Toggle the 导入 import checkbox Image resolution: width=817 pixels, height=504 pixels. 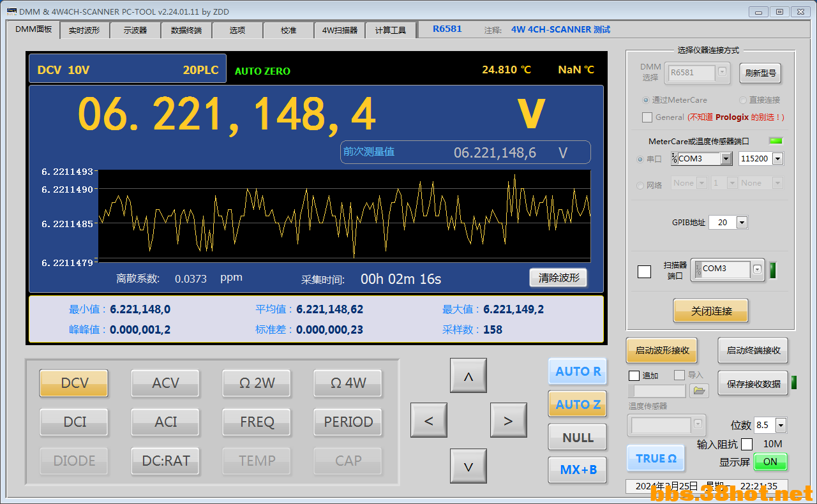[x=679, y=375]
